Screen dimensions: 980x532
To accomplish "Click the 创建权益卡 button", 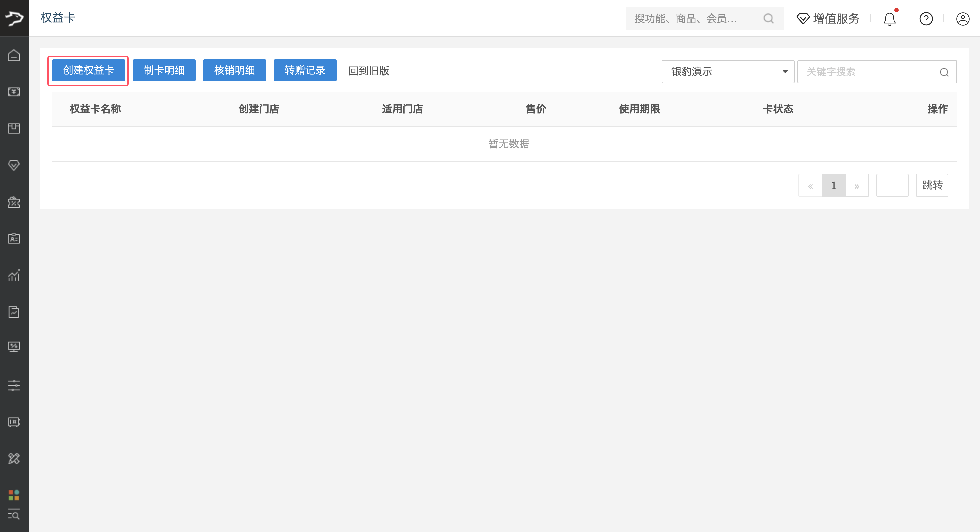I will point(88,70).
